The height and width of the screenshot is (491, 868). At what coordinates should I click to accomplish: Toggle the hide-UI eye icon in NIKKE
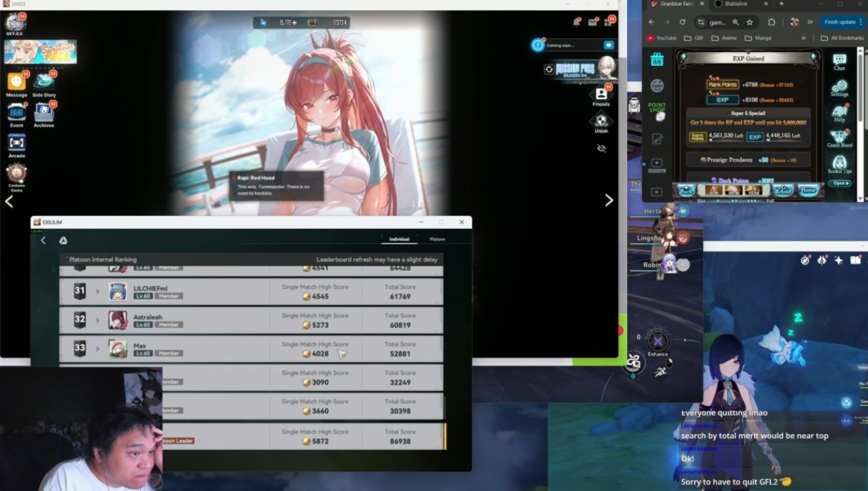coord(601,148)
